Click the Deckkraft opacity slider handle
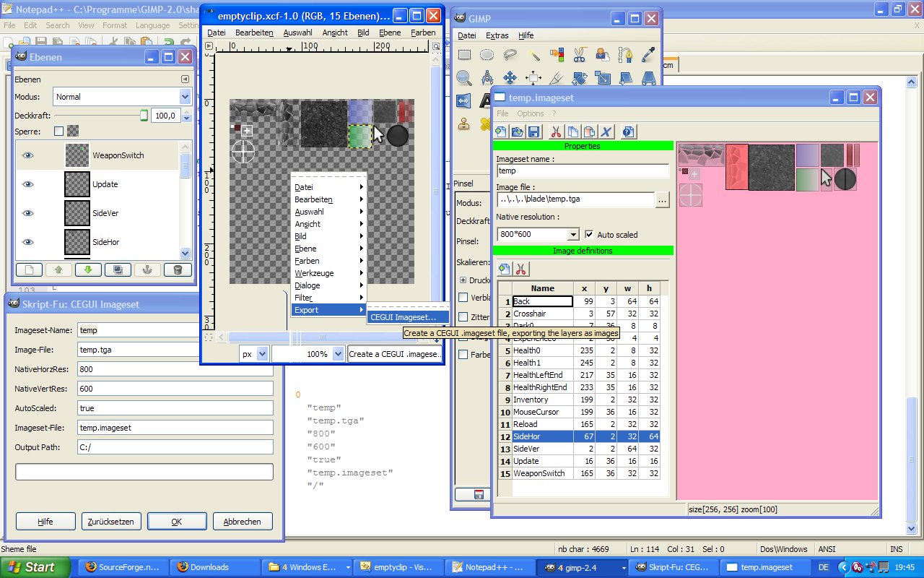This screenshot has width=924, height=578. tap(144, 116)
